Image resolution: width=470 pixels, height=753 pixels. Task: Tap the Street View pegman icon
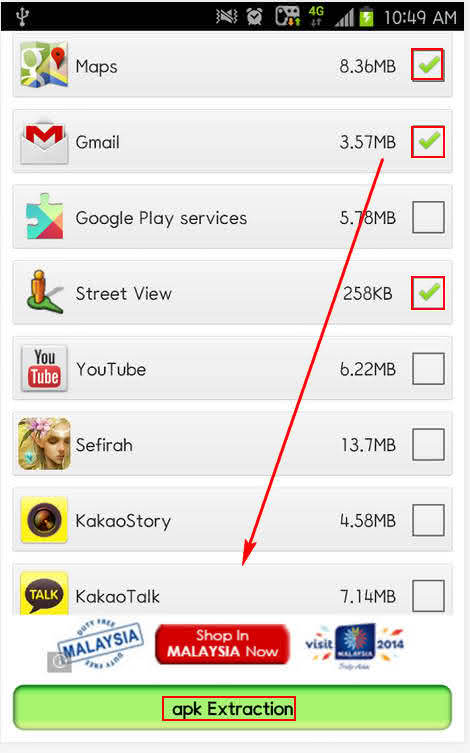click(44, 292)
